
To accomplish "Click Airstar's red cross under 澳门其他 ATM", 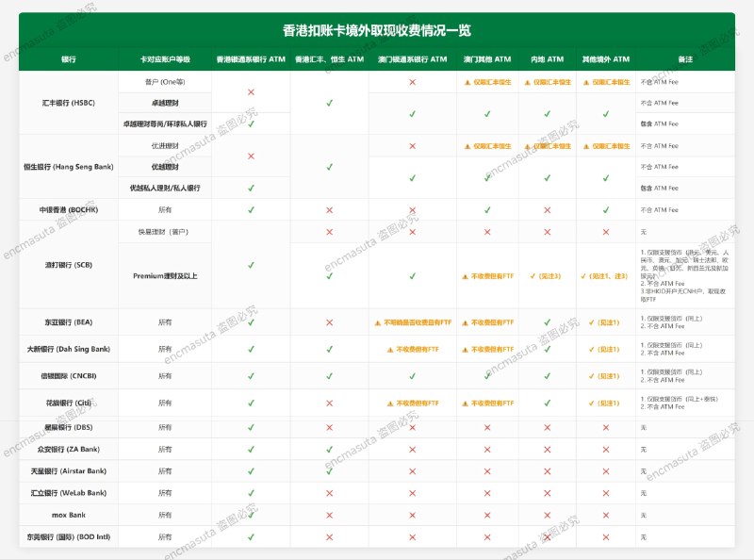I will (487, 471).
